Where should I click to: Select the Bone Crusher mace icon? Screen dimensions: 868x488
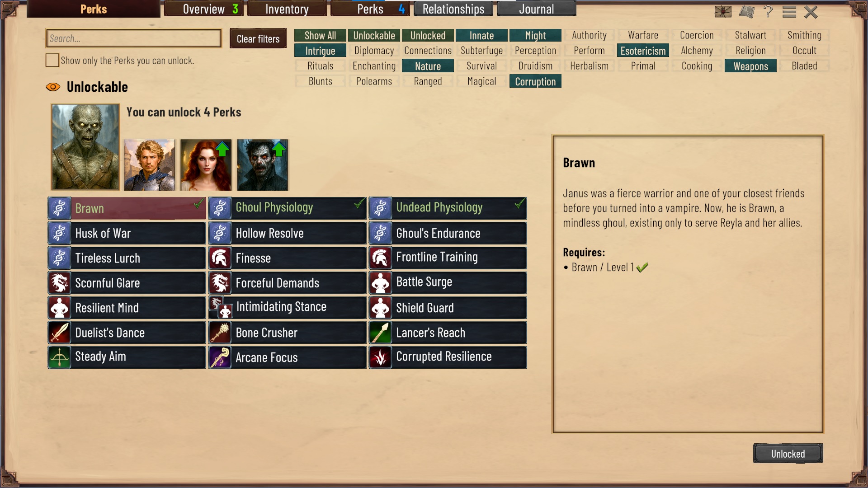click(x=220, y=333)
